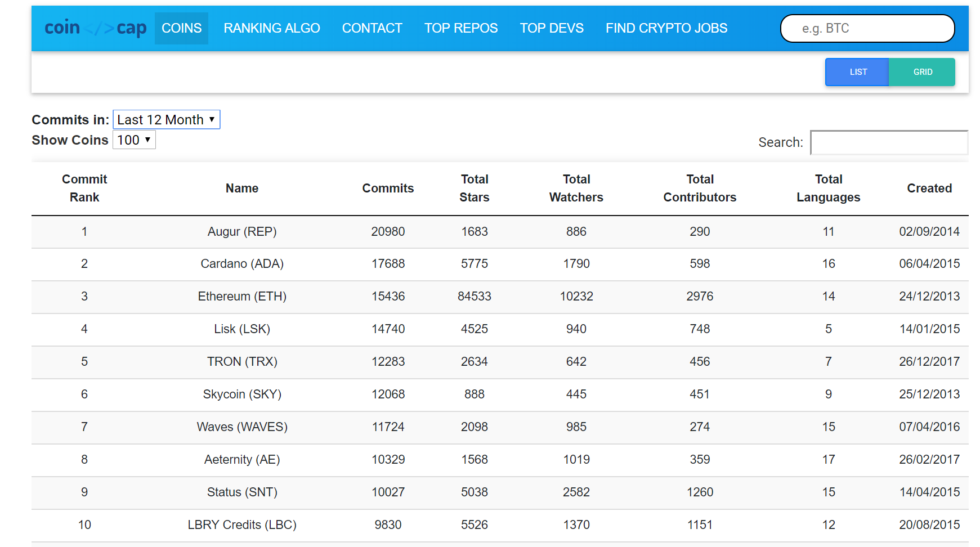
Task: Click Aeternity created date 26/02/2017
Action: pyautogui.click(x=929, y=460)
